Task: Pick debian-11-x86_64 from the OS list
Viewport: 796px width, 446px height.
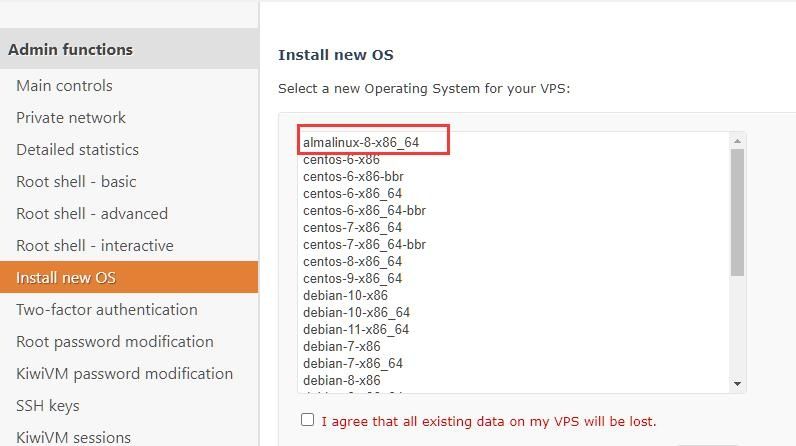Action: point(356,329)
